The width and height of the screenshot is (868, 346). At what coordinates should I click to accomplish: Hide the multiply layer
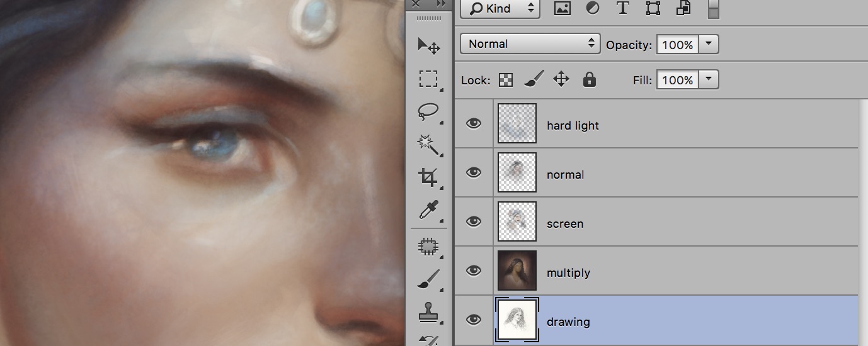(473, 271)
